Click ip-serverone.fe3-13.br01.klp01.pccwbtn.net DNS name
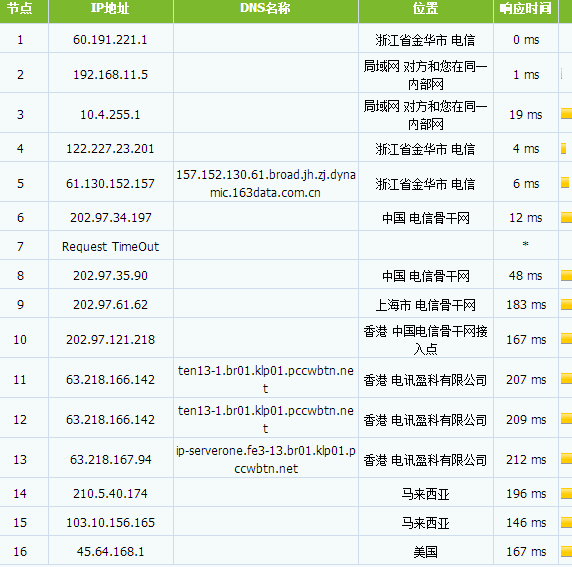 pyautogui.click(x=266, y=460)
